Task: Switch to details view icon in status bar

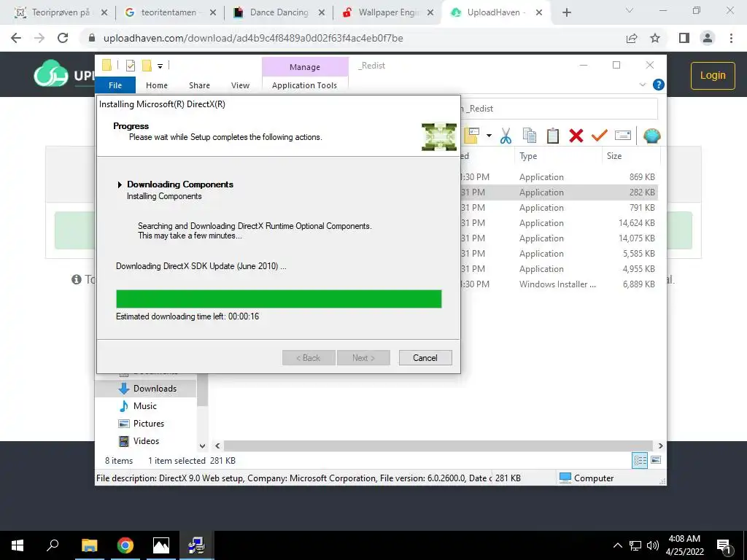Action: 640,460
